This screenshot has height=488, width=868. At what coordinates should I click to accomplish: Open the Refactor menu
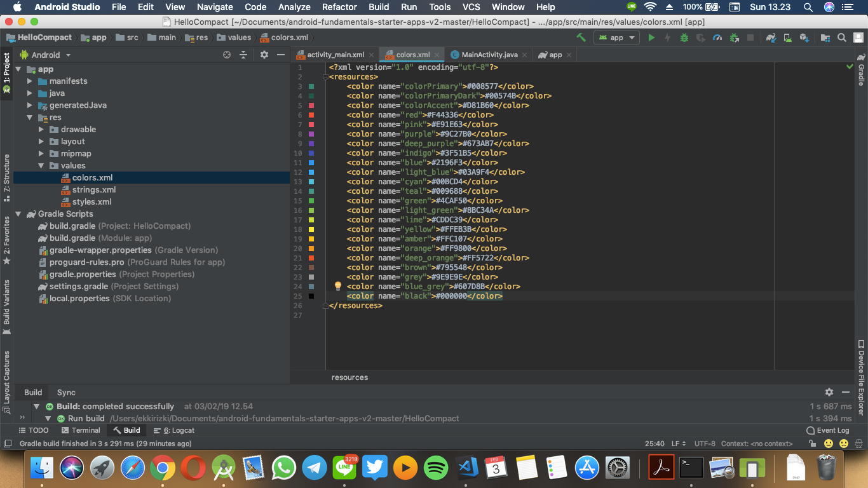[339, 7]
